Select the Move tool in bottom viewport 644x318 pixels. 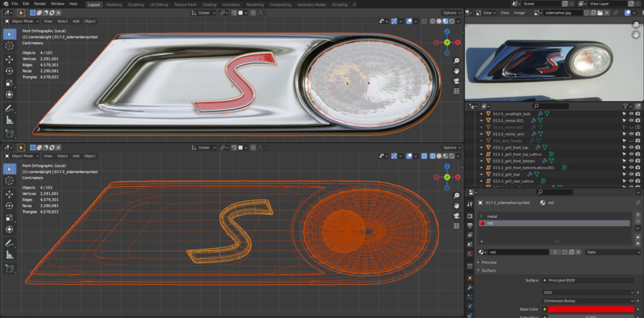pyautogui.click(x=9, y=194)
